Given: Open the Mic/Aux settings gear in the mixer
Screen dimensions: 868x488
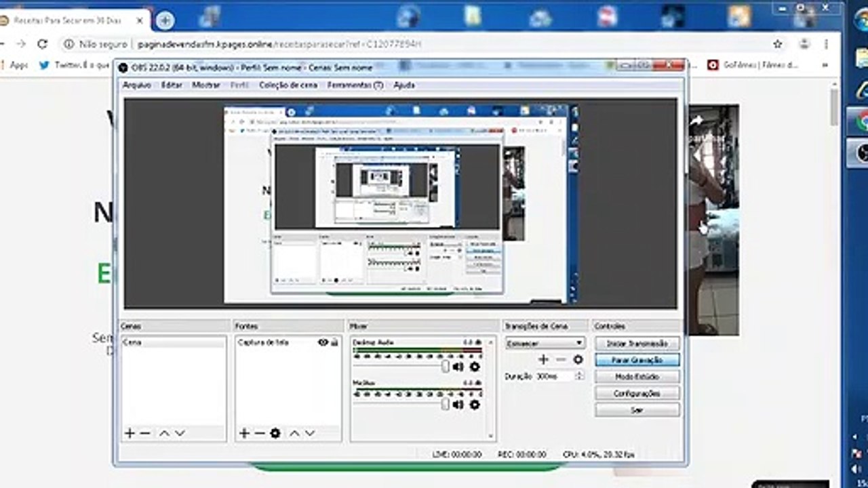Looking at the screenshot, I should point(475,405).
